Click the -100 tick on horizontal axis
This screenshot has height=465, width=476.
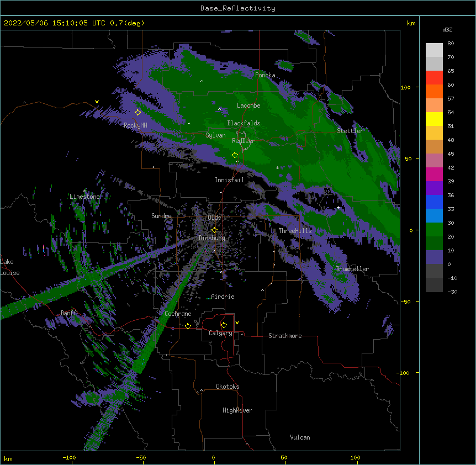click(x=69, y=457)
